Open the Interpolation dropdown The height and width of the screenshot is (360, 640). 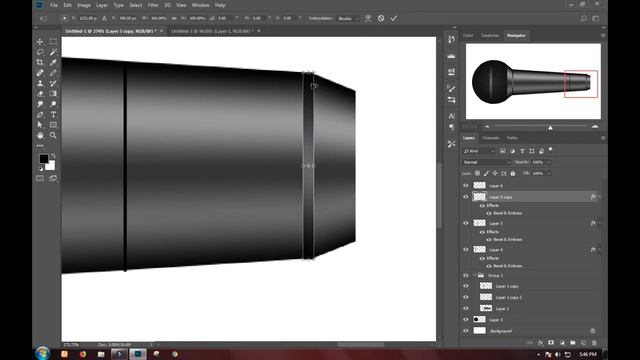point(348,18)
